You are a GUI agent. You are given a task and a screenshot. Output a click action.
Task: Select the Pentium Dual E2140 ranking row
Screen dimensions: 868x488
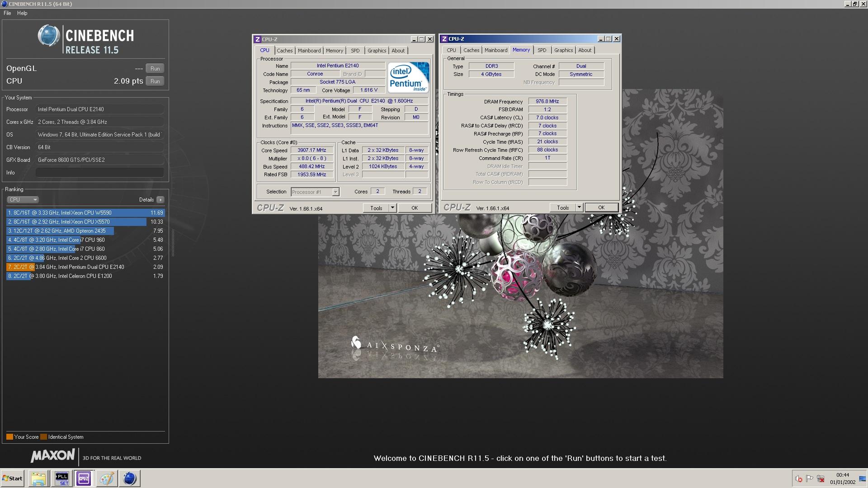tap(85, 267)
